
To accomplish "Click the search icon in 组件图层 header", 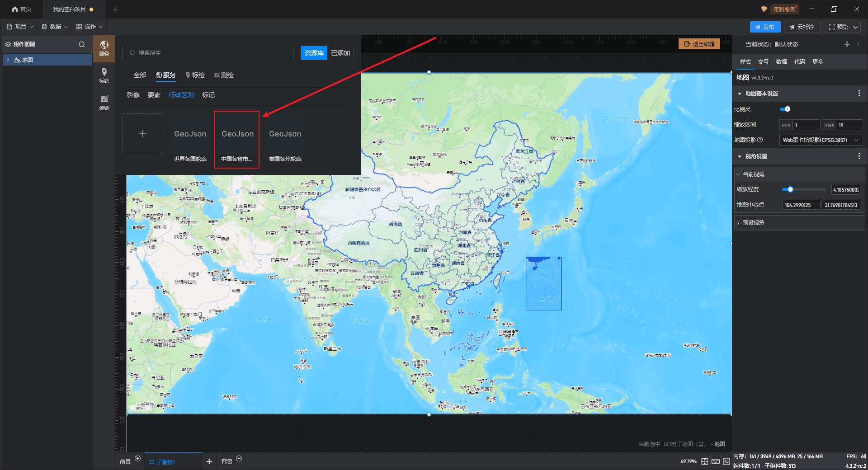I will coord(82,44).
